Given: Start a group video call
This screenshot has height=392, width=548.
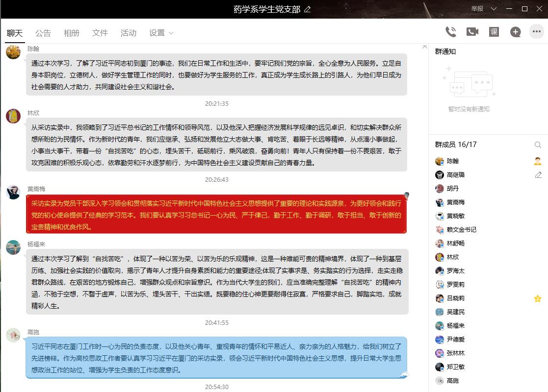Looking at the screenshot, I should 472,32.
